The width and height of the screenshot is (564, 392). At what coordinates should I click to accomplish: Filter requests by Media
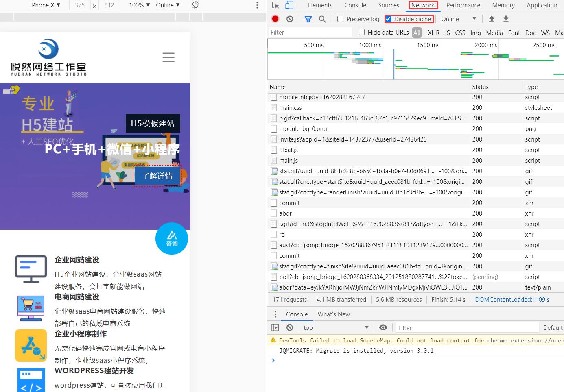494,33
